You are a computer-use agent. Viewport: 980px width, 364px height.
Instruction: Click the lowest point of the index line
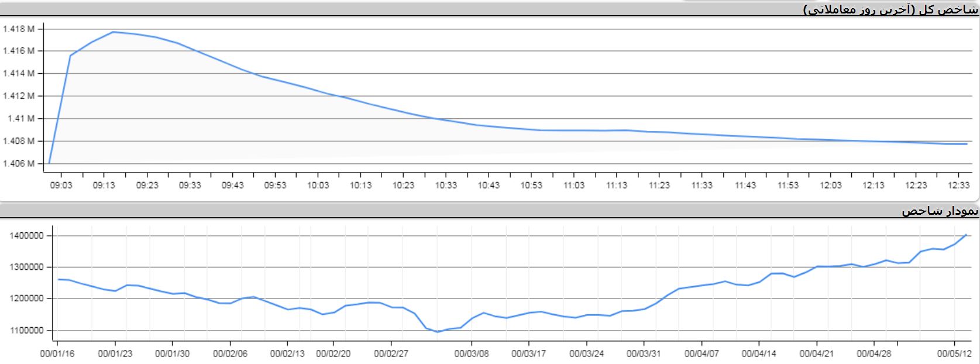point(437,332)
